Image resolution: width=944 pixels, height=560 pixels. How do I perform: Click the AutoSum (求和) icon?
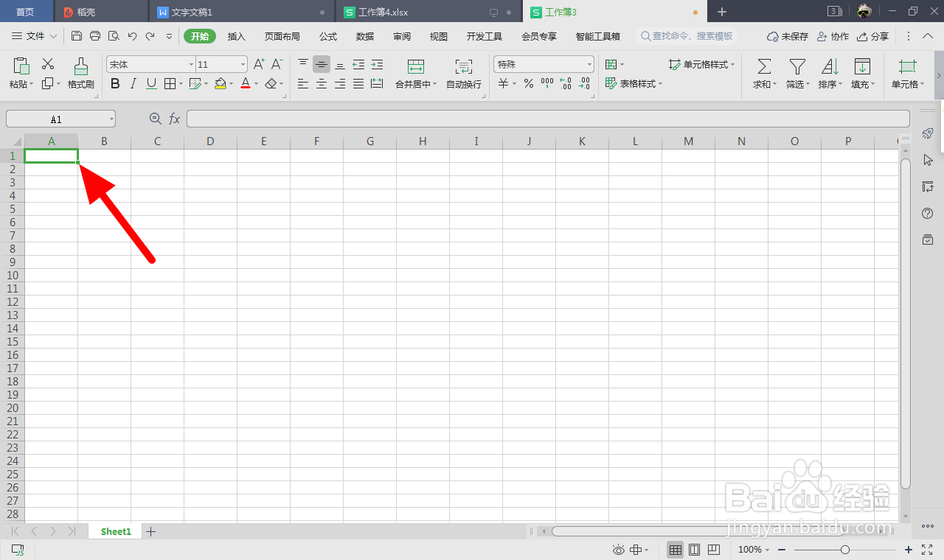tap(763, 74)
